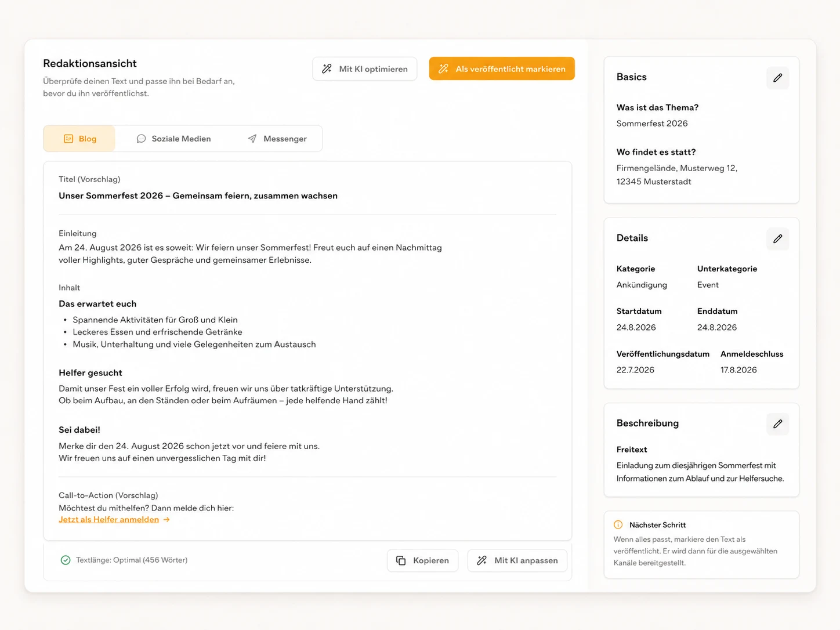Click the Call-to-Action (Vorschlag) label
The height and width of the screenshot is (630, 840).
[x=108, y=495]
